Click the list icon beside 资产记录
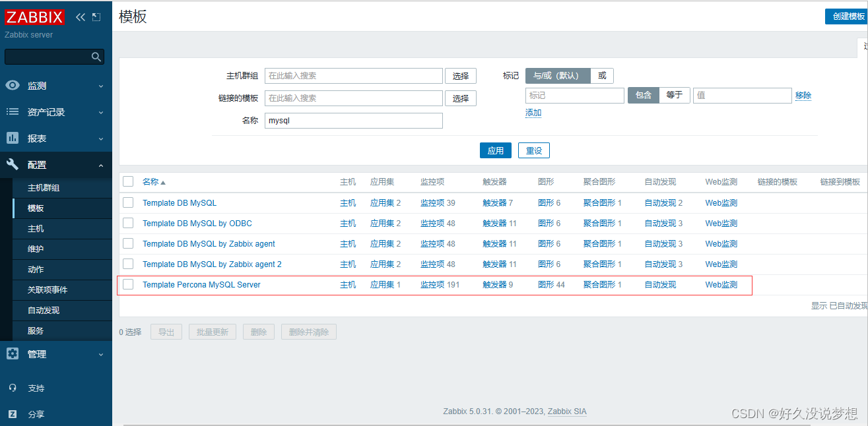 pos(13,112)
